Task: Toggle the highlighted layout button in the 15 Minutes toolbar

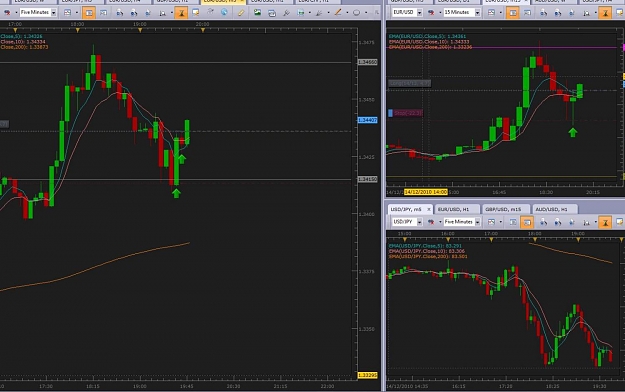Action: pos(513,13)
